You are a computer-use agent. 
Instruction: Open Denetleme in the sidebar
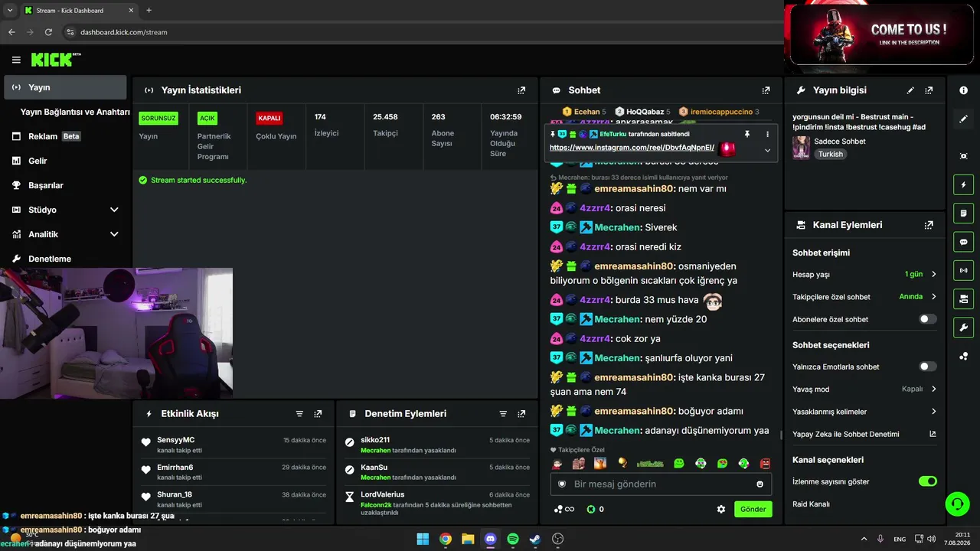point(65,259)
